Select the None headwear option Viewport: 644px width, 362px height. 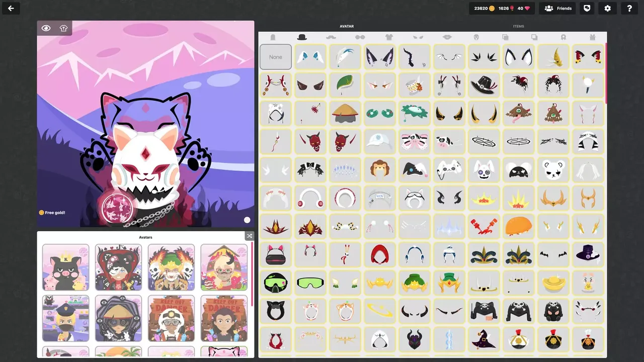(276, 57)
